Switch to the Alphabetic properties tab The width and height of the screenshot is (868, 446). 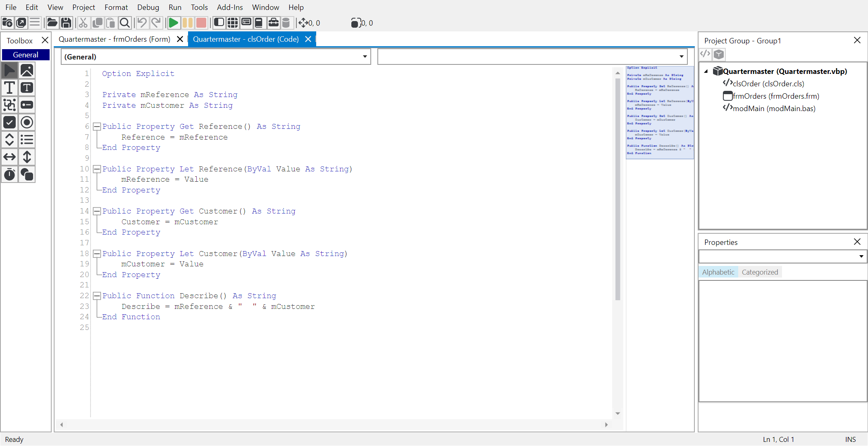pos(718,272)
